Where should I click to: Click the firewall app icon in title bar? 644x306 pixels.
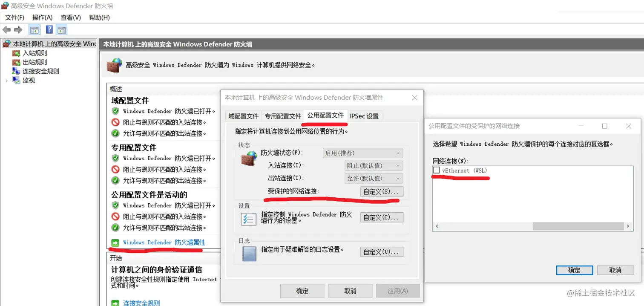pyautogui.click(x=5, y=6)
